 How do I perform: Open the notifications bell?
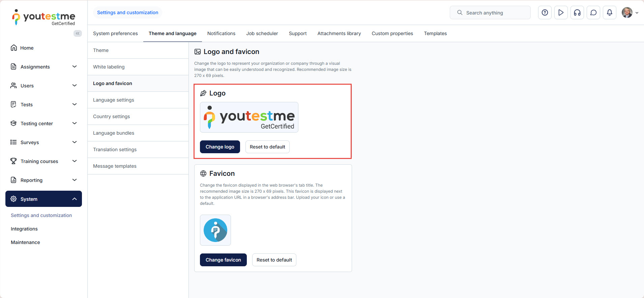[610, 12]
